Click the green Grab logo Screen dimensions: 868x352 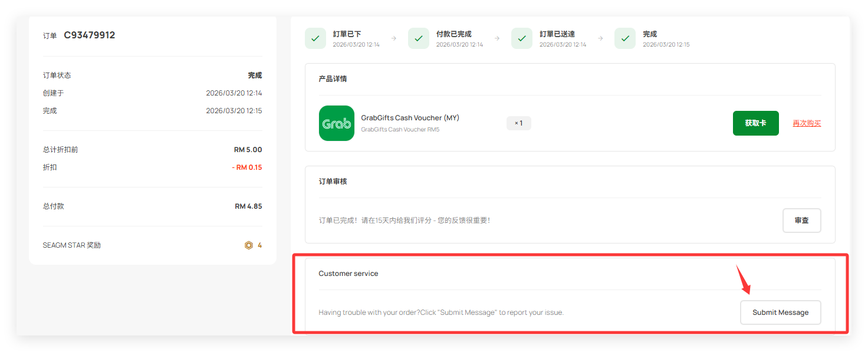337,123
